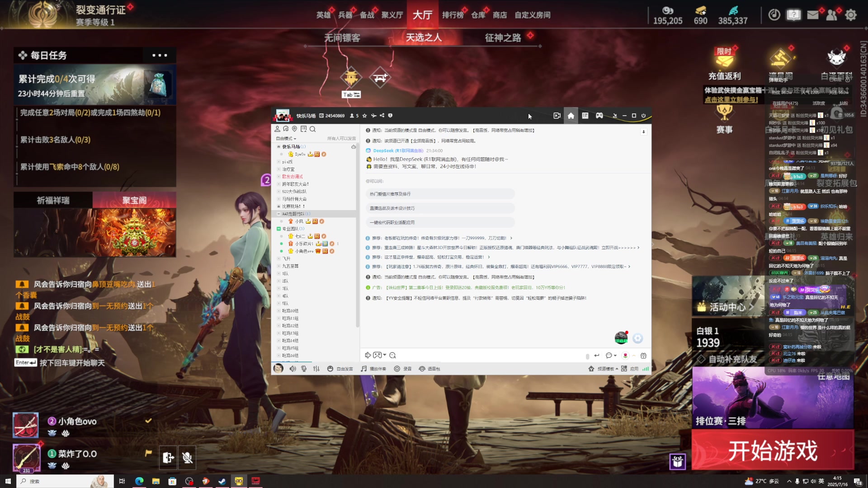Click suggestion 热门爱情片推荐及排行

tap(440, 194)
